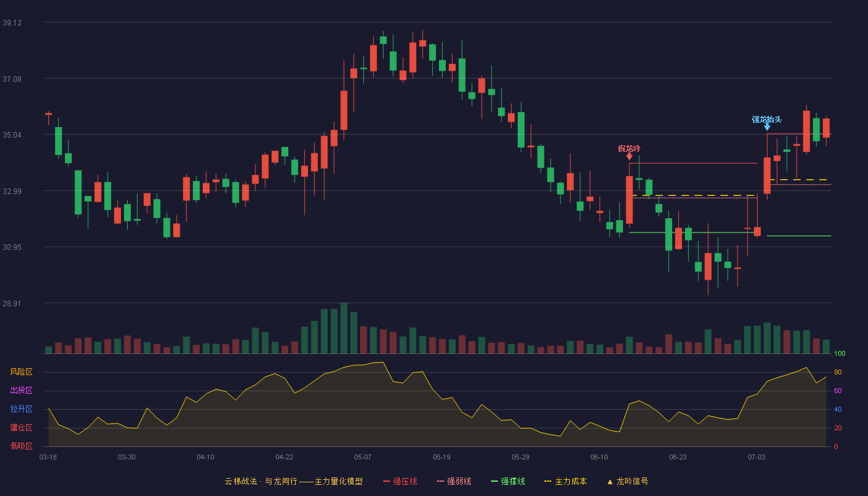Click the 06-10 date label

point(599,457)
